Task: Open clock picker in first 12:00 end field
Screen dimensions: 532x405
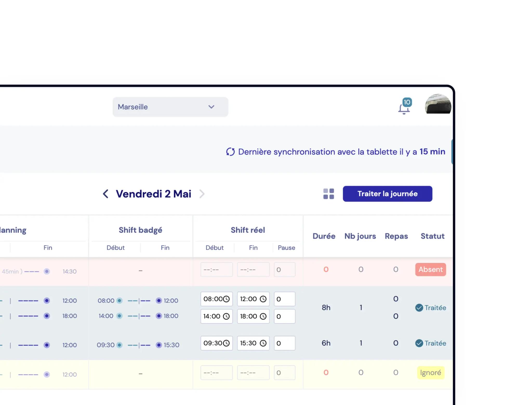Action: click(x=263, y=299)
